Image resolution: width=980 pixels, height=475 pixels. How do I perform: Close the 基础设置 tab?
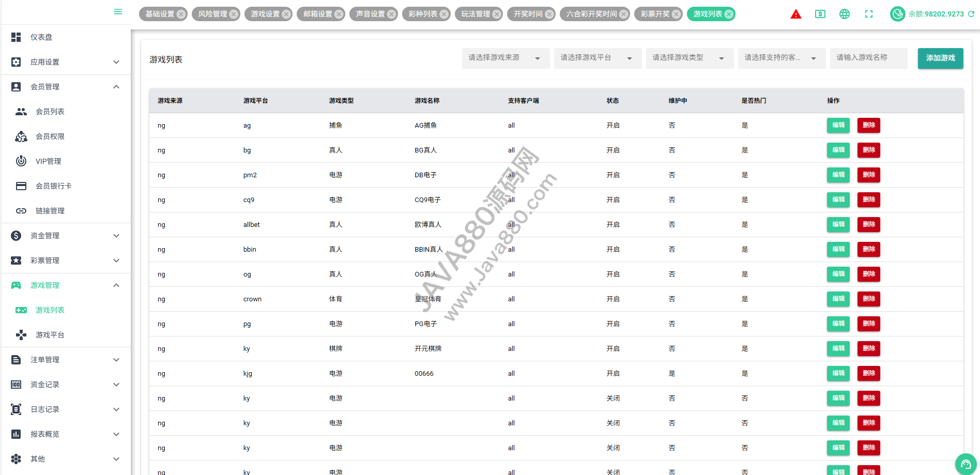pyautogui.click(x=181, y=14)
